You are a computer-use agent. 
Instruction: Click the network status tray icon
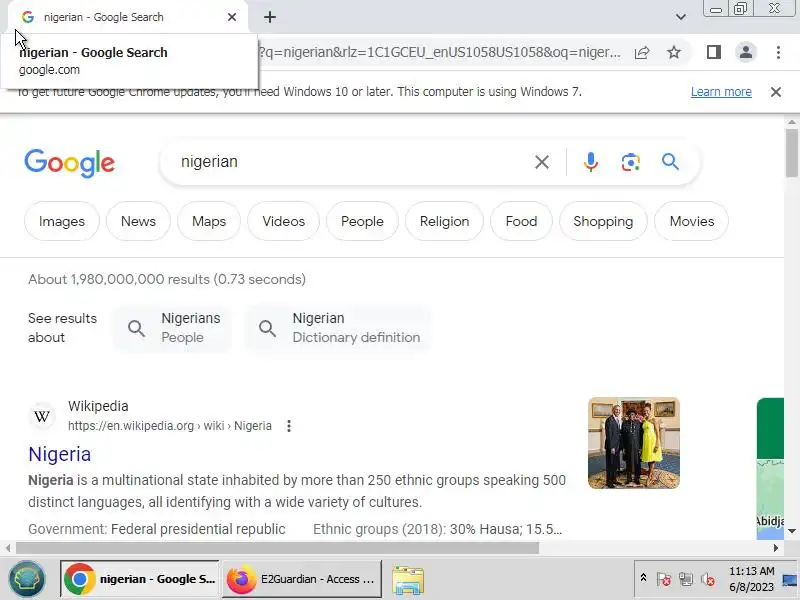pyautogui.click(x=686, y=580)
